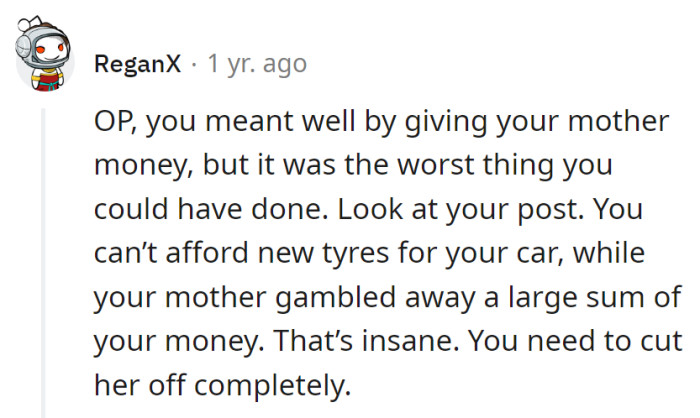Click the "1 yr. ago" timestamp
Viewport: 700px width, 418px height.
[x=257, y=64]
